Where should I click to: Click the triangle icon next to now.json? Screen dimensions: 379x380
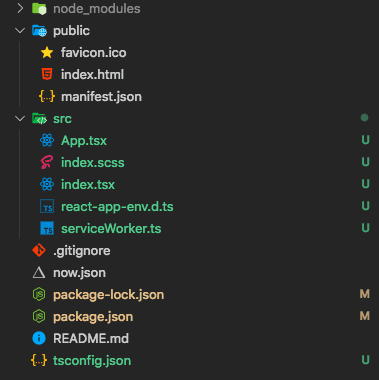39,273
